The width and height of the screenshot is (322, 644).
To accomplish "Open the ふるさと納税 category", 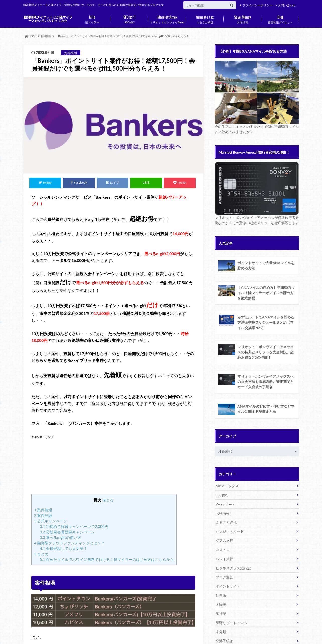I will coord(257,522).
